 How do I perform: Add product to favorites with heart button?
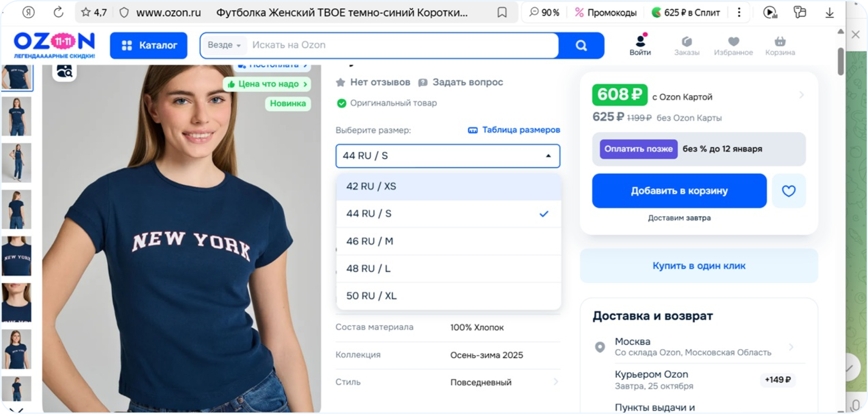point(788,191)
